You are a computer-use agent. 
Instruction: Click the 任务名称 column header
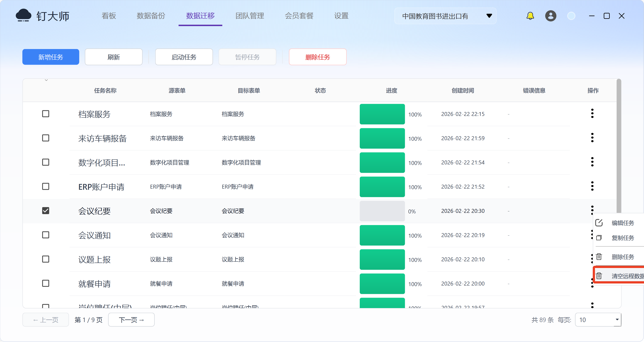coord(105,91)
